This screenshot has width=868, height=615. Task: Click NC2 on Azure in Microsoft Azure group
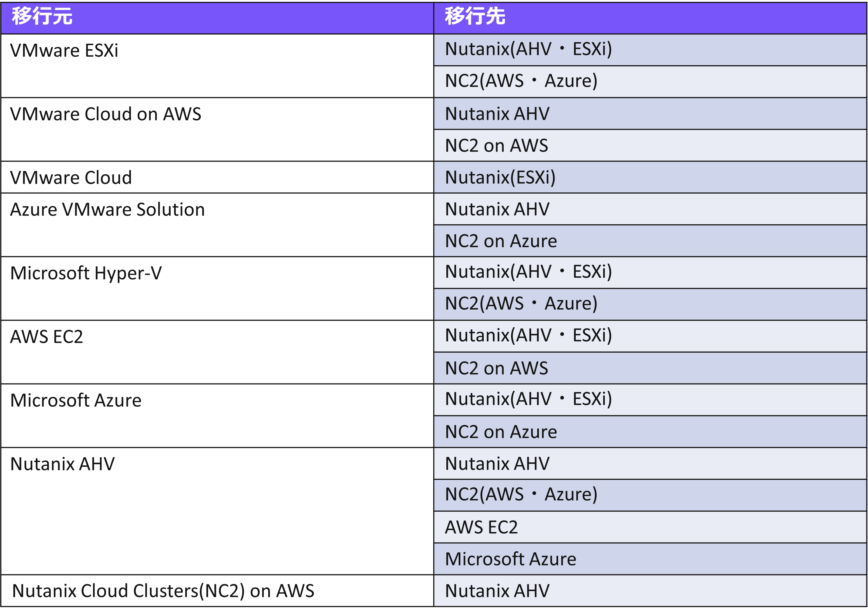pos(501,432)
